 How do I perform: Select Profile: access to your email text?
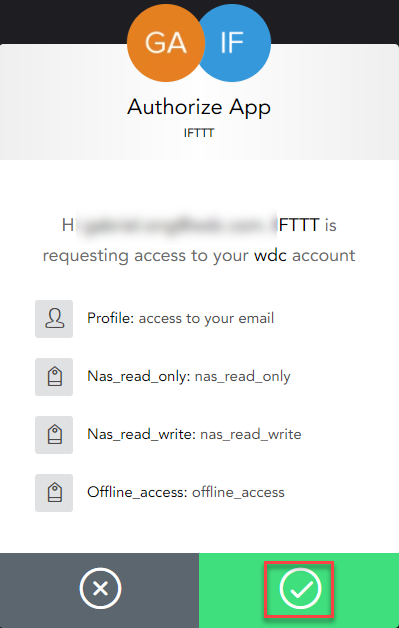pos(181,318)
